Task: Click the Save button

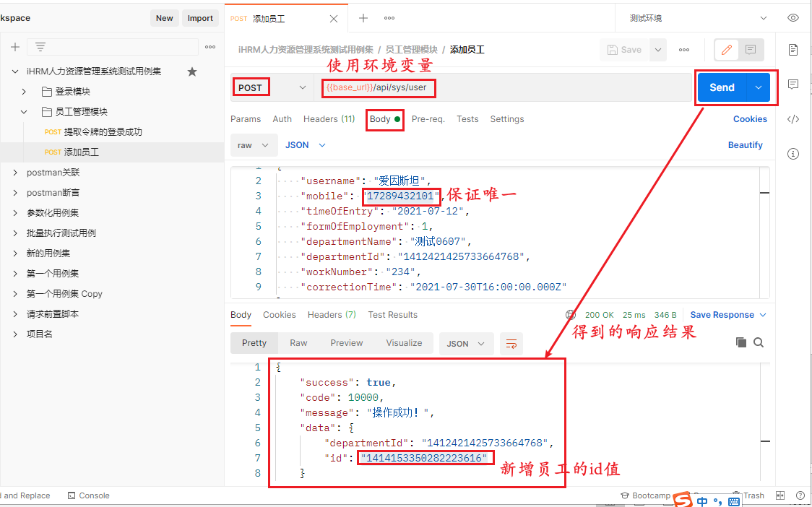Action: (625, 50)
